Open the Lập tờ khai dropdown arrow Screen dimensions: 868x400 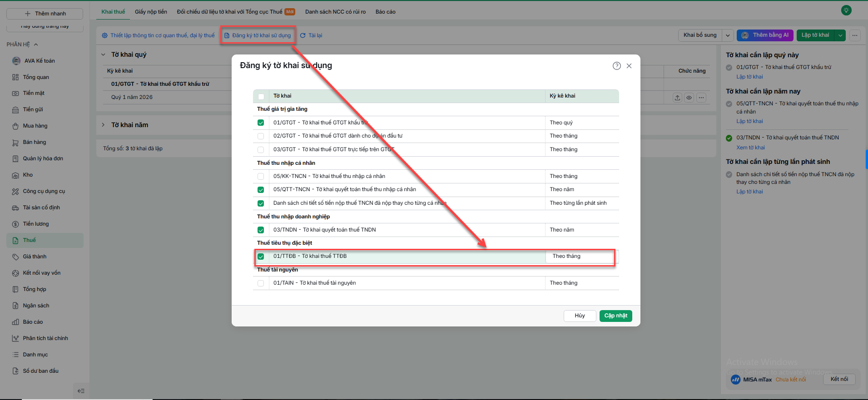pyautogui.click(x=840, y=35)
